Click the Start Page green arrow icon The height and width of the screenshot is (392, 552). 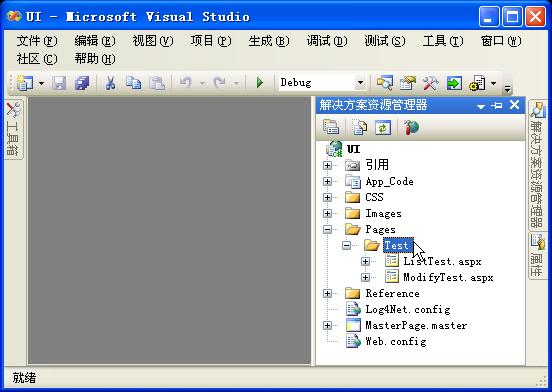point(454,83)
